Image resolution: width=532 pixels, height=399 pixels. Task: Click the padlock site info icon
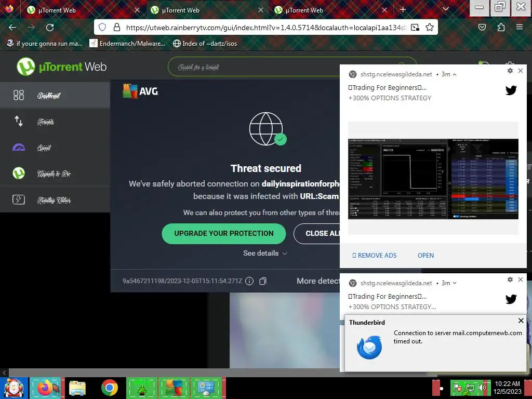(x=117, y=27)
